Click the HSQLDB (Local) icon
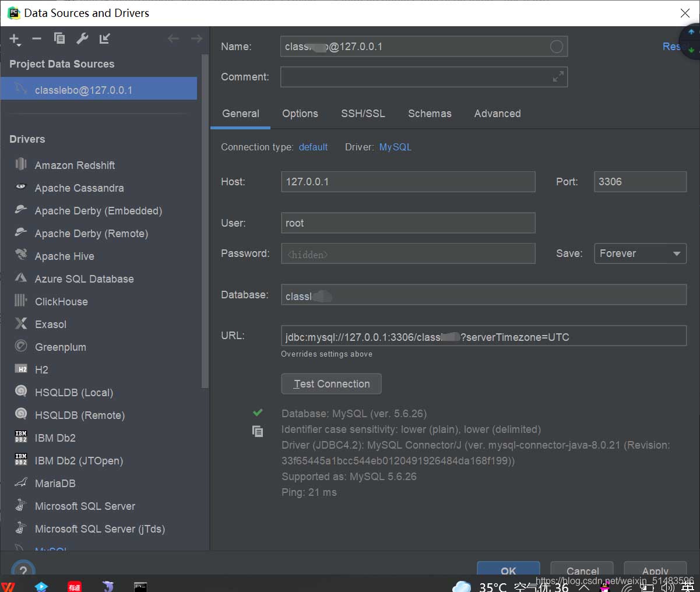The image size is (700, 592). 21,392
